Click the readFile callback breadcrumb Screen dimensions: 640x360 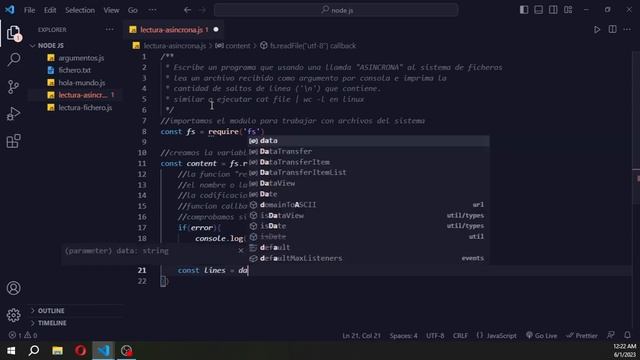coord(308,46)
